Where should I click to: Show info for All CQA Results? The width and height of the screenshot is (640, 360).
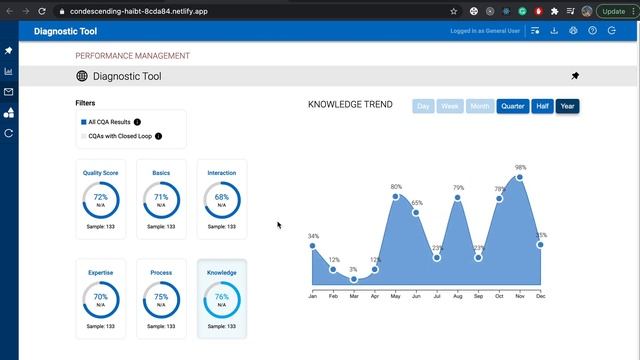coord(138,122)
